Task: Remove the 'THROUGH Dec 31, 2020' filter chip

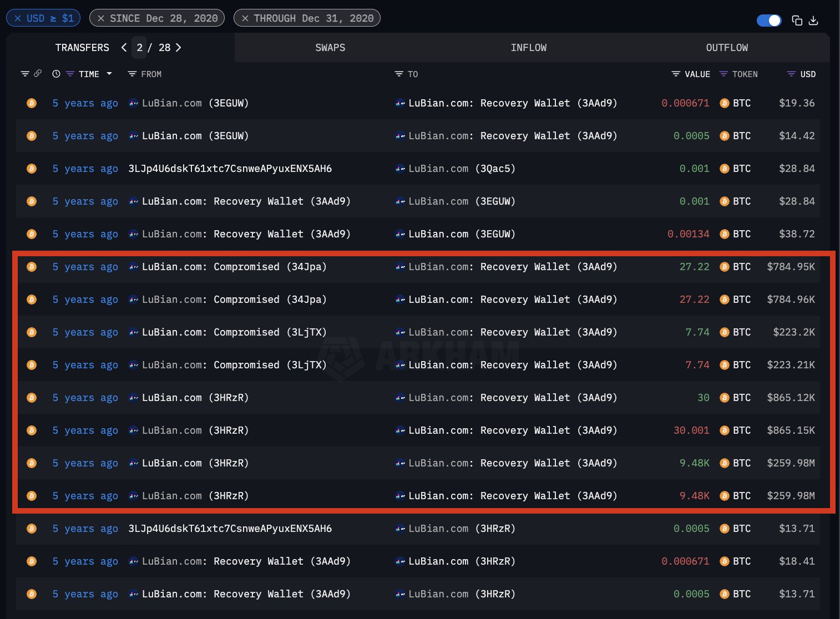Action: pyautogui.click(x=244, y=18)
